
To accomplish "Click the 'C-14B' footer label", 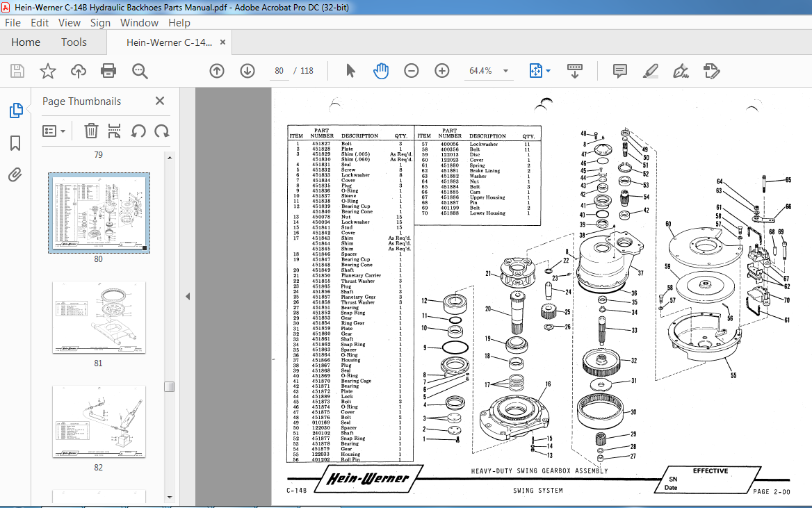I will (296, 491).
